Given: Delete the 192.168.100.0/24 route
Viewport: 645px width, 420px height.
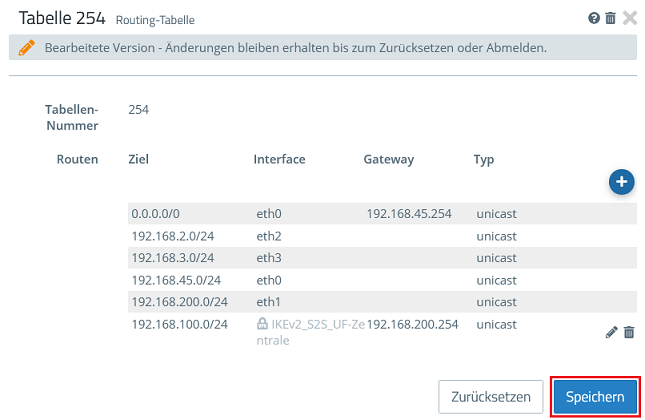Looking at the screenshot, I should [629, 332].
